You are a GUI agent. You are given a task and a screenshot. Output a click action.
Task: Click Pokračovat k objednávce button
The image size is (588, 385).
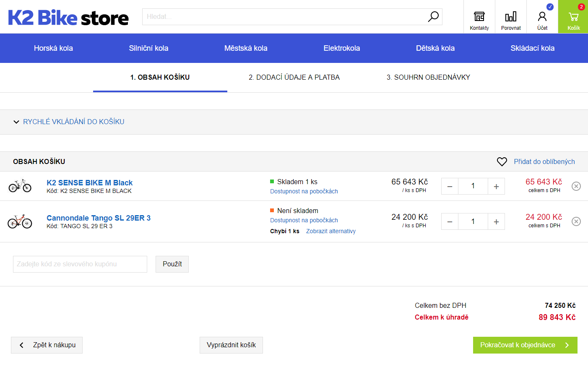point(525,345)
